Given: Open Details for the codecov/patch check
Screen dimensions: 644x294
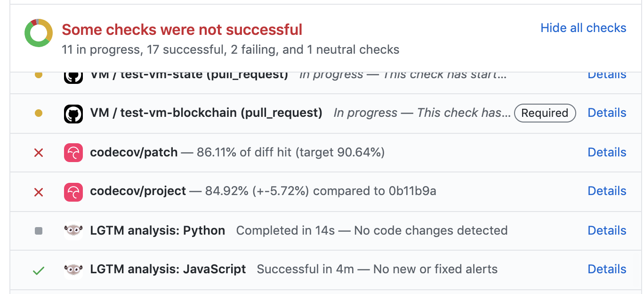Looking at the screenshot, I should click(606, 152).
